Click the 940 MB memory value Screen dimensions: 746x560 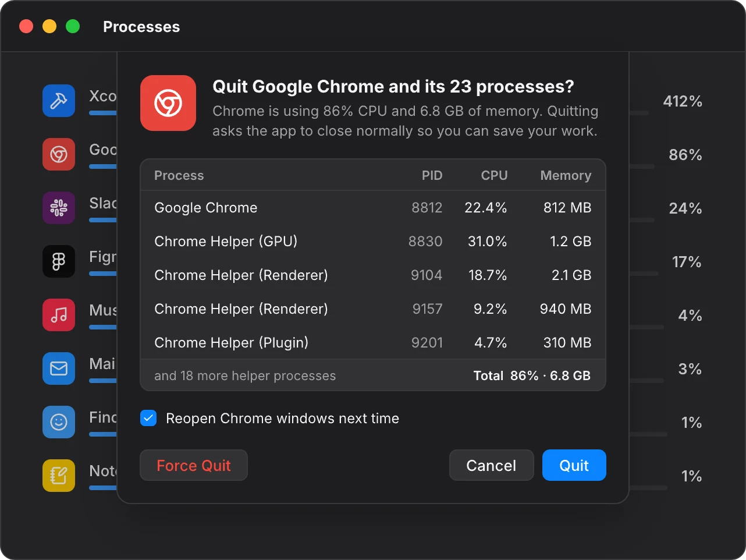[566, 309]
